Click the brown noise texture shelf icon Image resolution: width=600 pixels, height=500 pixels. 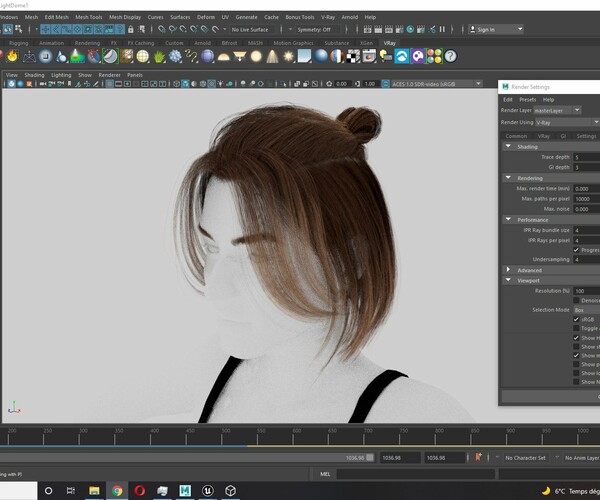pos(127,56)
